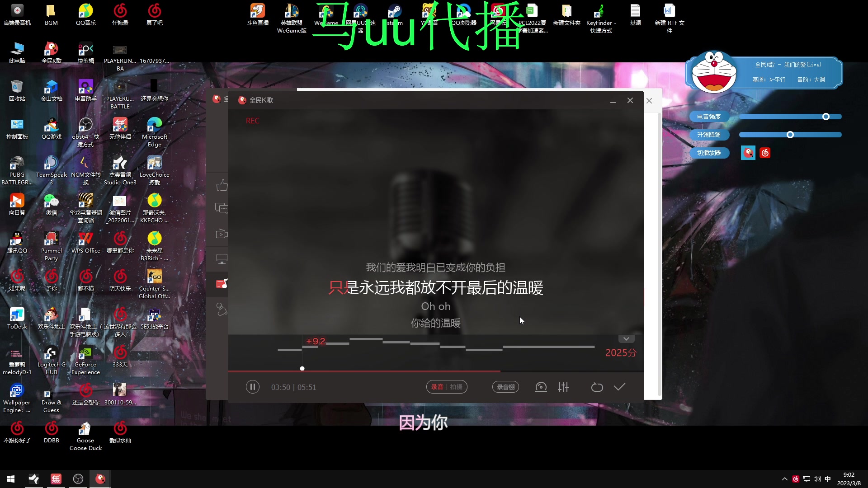Open the KeyFinder shortcut icon
Screen dimensions: 868x488
point(601,19)
